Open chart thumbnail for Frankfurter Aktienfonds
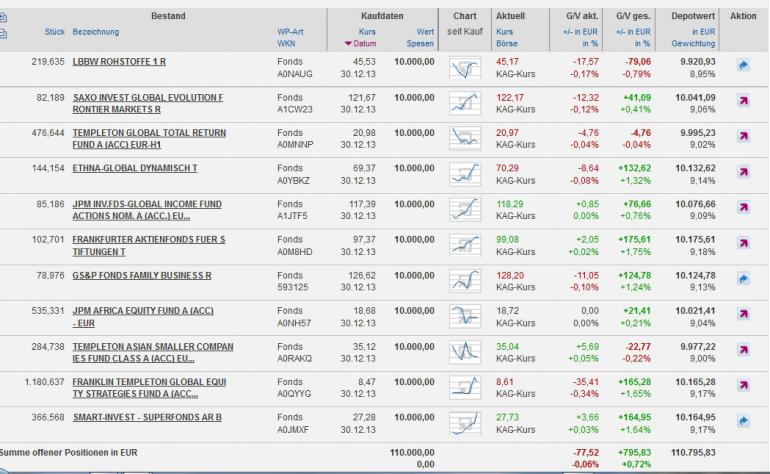Screen dimensions: 770x474 coord(463,245)
